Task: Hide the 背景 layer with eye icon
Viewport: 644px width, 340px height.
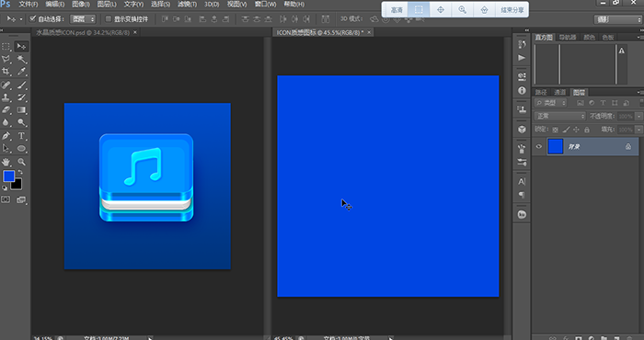Action: click(539, 146)
